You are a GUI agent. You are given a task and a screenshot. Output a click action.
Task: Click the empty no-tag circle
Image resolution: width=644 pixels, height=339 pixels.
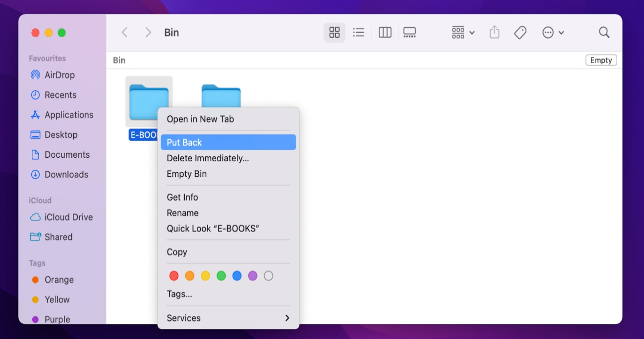268,276
